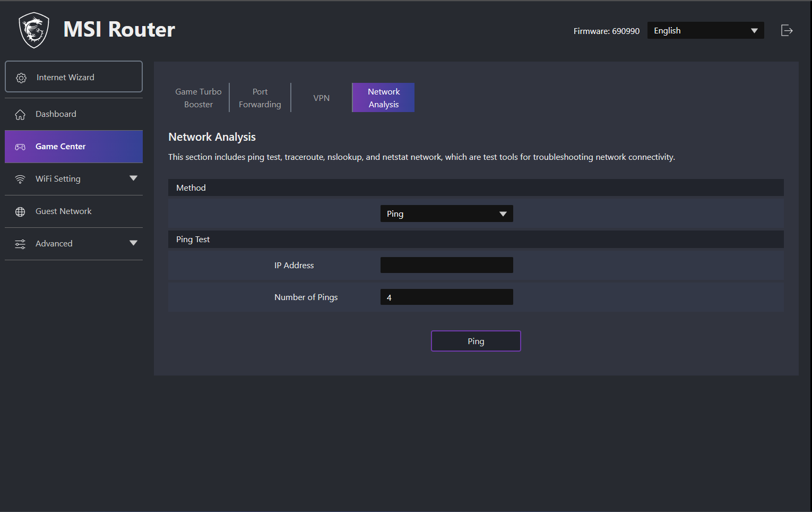Image resolution: width=812 pixels, height=512 pixels.
Task: Click the WiFi Setting signal icon
Action: coord(20,180)
